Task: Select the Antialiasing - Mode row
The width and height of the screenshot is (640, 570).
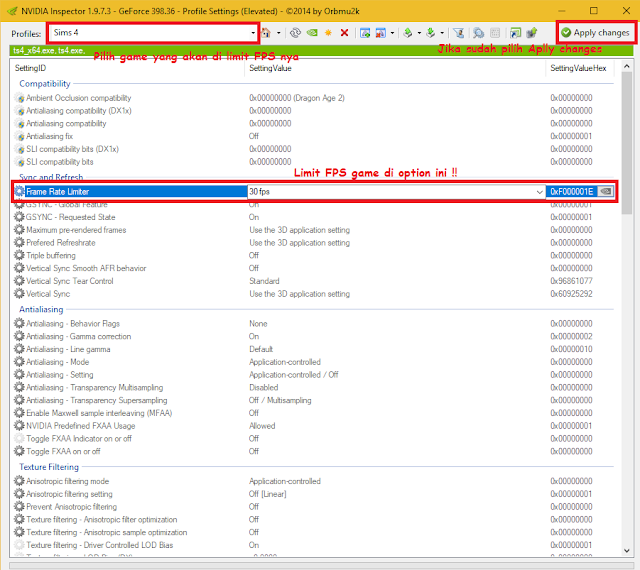Action: (313, 362)
